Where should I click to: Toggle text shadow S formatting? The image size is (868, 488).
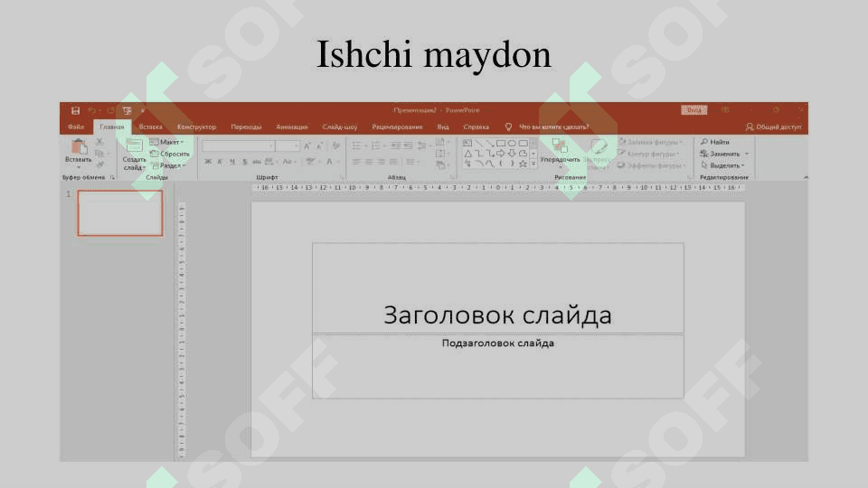[x=244, y=162]
